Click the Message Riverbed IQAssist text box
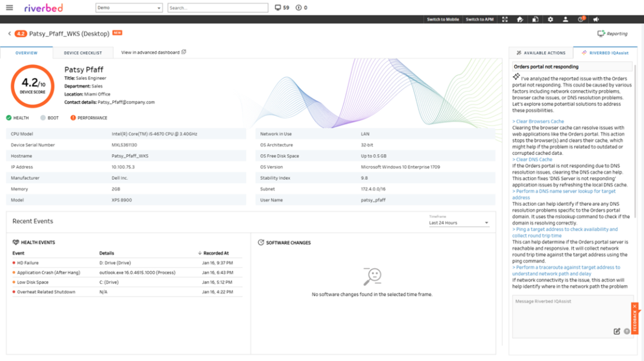The width and height of the screenshot is (644, 361). click(573, 317)
